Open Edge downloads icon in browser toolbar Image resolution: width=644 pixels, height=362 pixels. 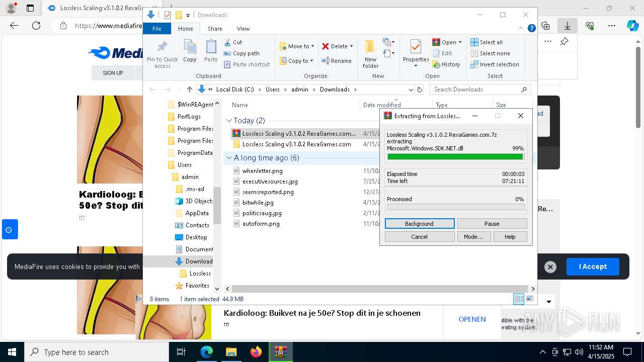568,26
